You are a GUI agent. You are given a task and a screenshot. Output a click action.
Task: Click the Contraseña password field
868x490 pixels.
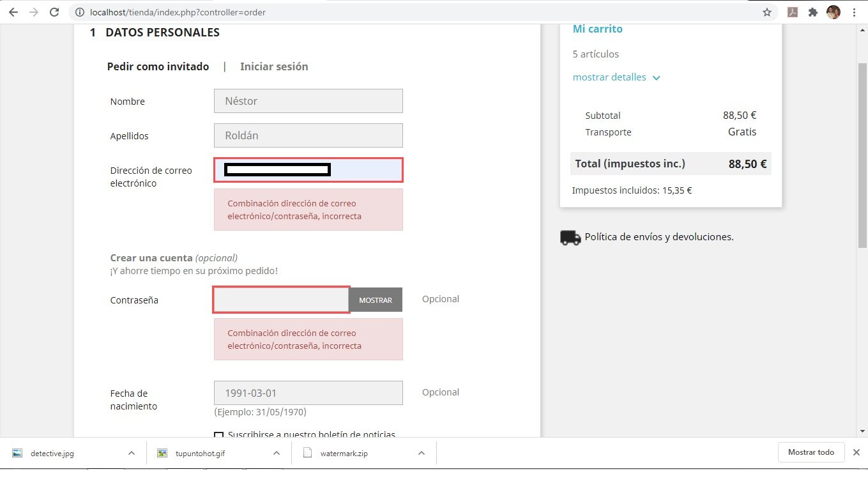[x=281, y=300]
